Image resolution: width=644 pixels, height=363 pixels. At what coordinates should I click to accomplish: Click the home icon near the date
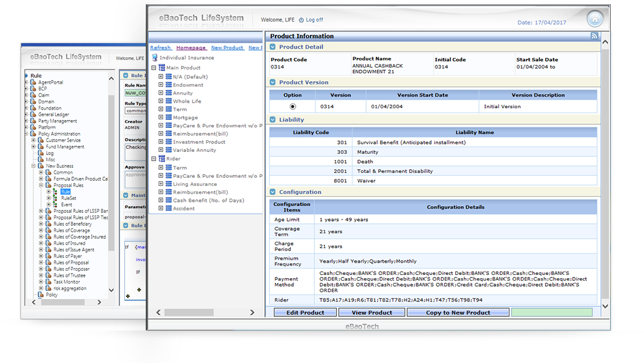point(595,19)
